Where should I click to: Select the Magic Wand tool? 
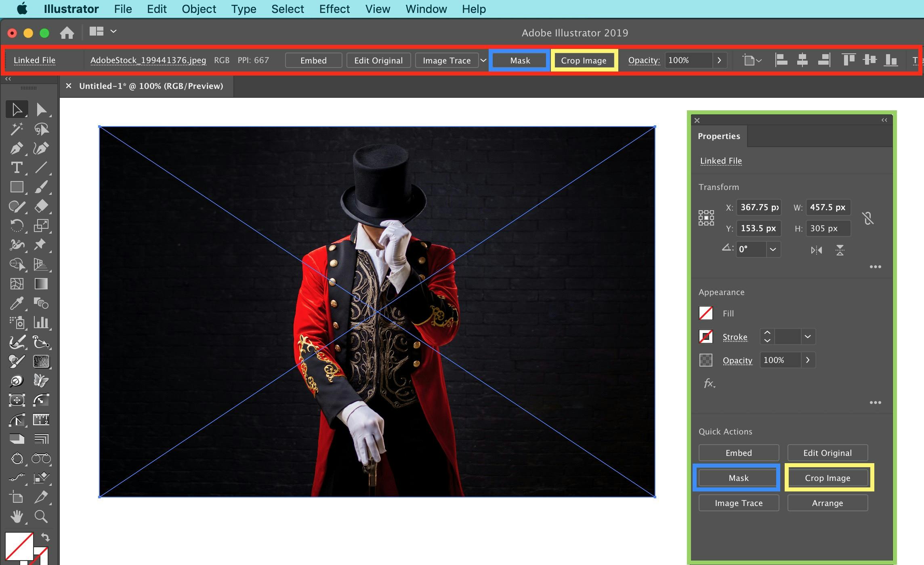point(16,129)
